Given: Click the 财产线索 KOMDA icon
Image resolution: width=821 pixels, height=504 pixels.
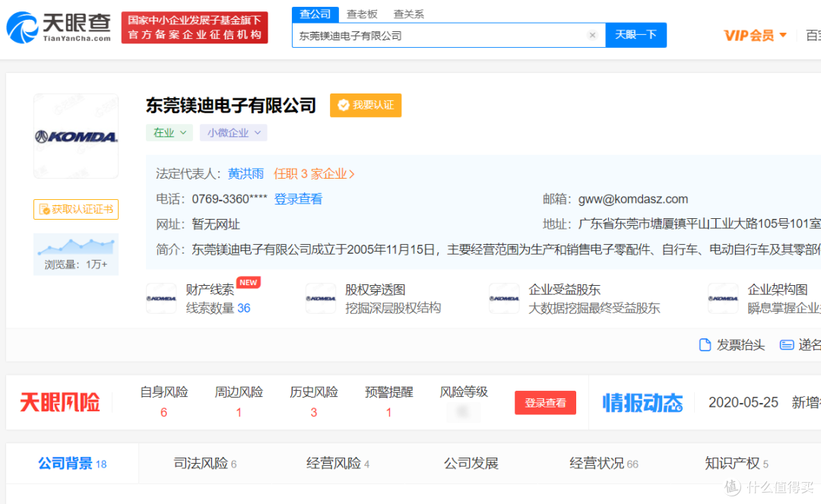Looking at the screenshot, I should tap(161, 298).
